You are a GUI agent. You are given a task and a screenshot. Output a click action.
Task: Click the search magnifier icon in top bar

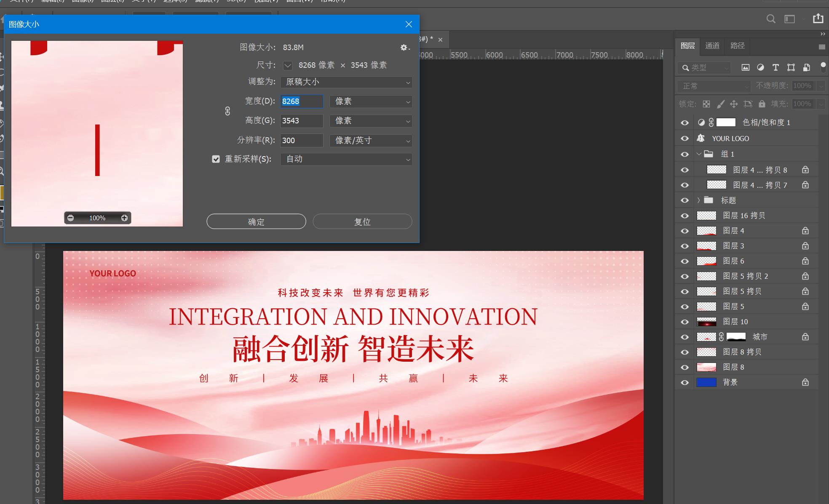(771, 19)
